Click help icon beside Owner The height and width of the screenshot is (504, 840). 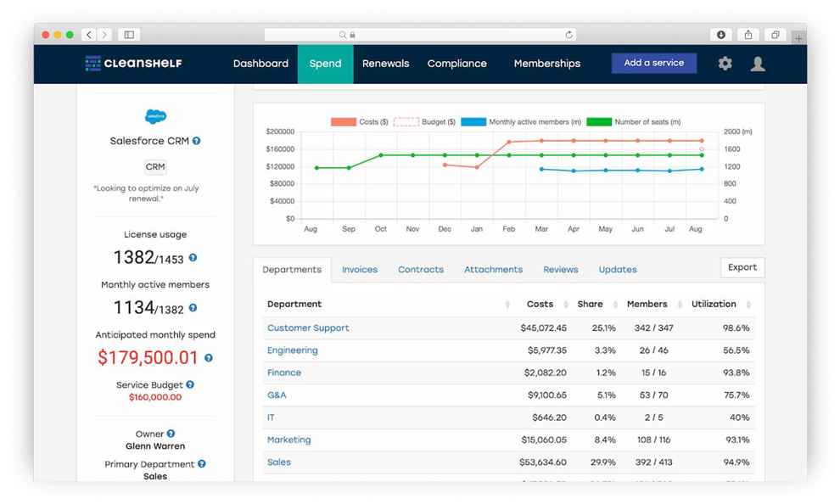point(171,434)
